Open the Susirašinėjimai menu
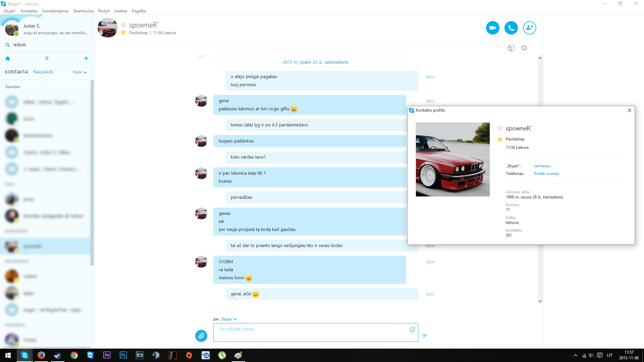The image size is (644, 362). 55,11
